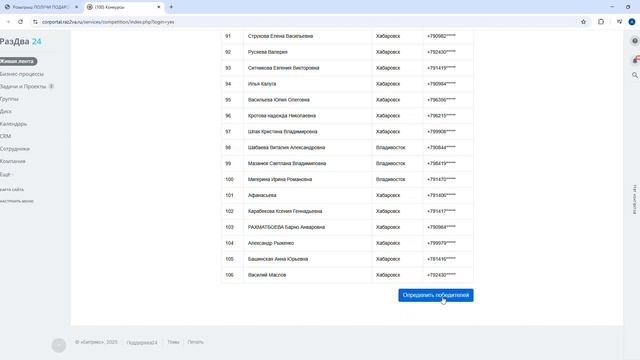Image resolution: width=640 pixels, height=360 pixels.
Task: Open Диск in sidebar
Action: [x=6, y=111]
